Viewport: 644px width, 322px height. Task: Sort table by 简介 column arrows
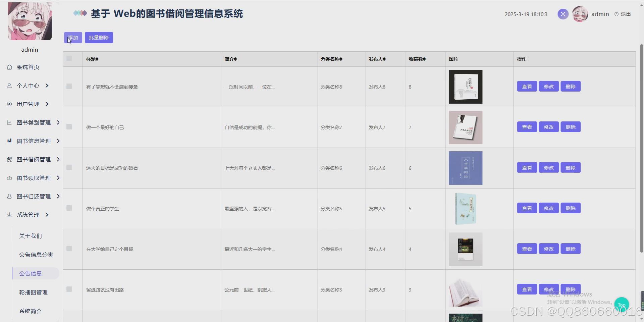pyautogui.click(x=235, y=59)
